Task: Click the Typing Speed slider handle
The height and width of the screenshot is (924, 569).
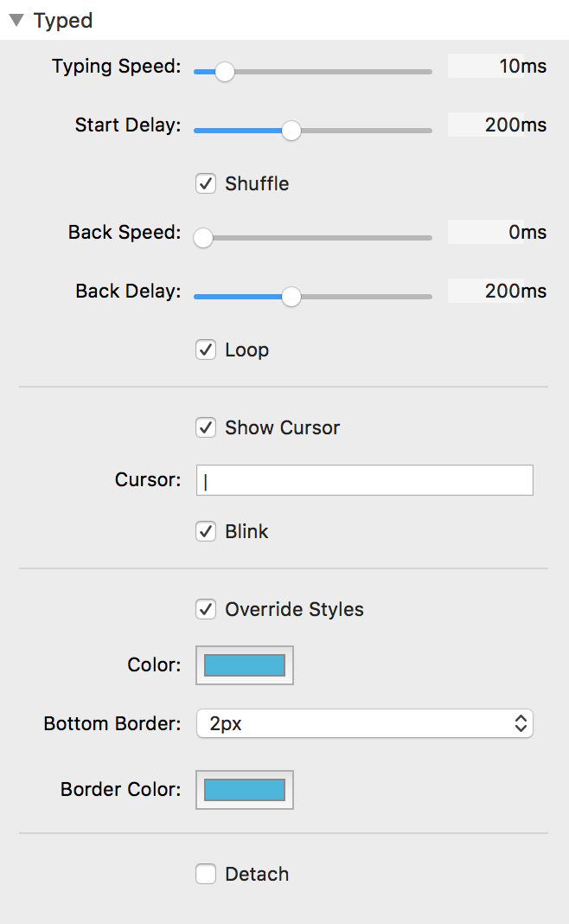Action: coord(225,72)
